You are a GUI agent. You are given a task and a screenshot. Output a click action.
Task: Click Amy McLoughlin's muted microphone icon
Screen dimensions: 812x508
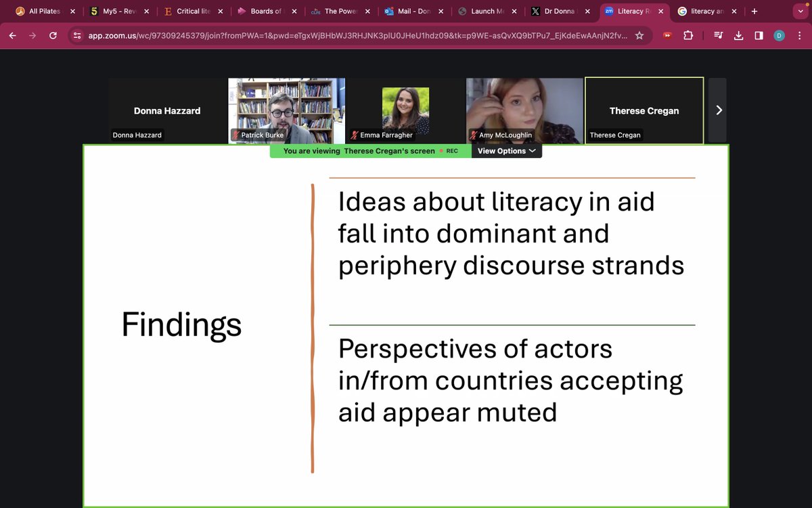[x=474, y=135]
